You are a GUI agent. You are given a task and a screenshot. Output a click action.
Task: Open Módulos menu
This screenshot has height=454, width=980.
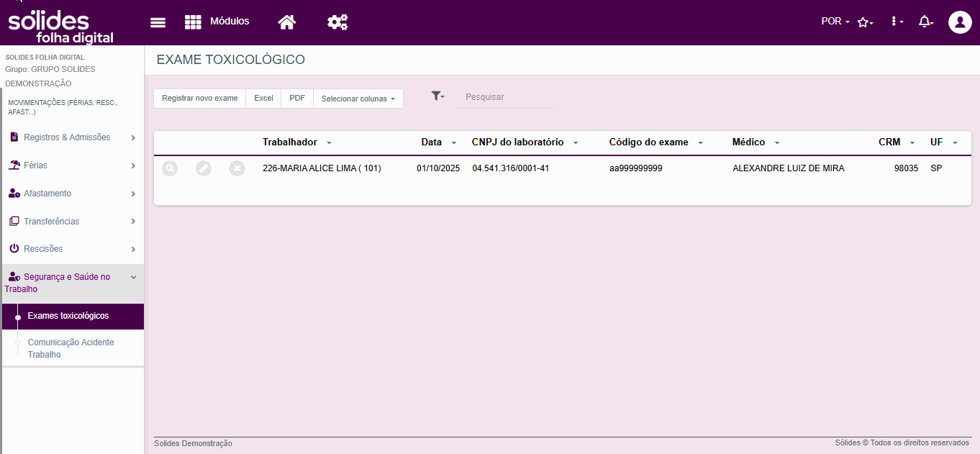(217, 22)
